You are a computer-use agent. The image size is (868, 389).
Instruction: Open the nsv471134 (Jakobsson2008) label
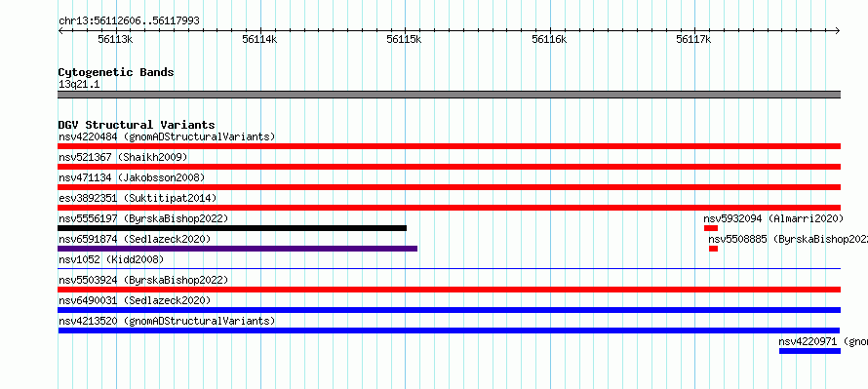point(132,177)
